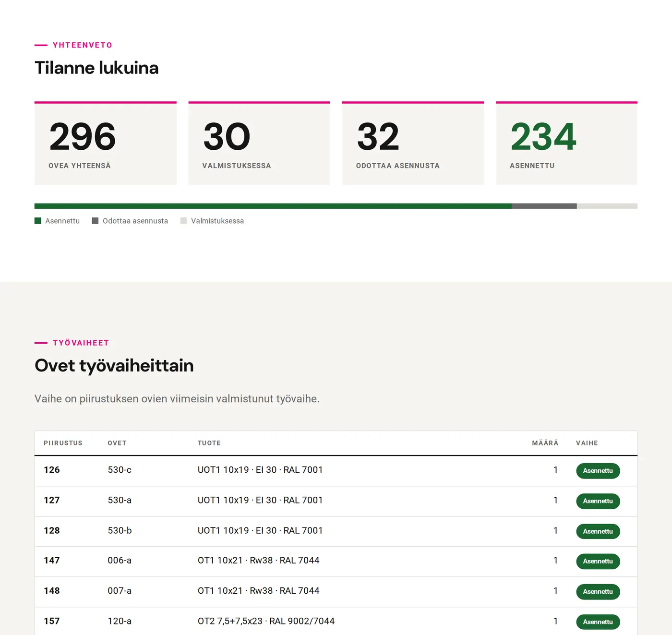Select drawing number 128
The width and height of the screenshot is (672, 635).
click(52, 530)
